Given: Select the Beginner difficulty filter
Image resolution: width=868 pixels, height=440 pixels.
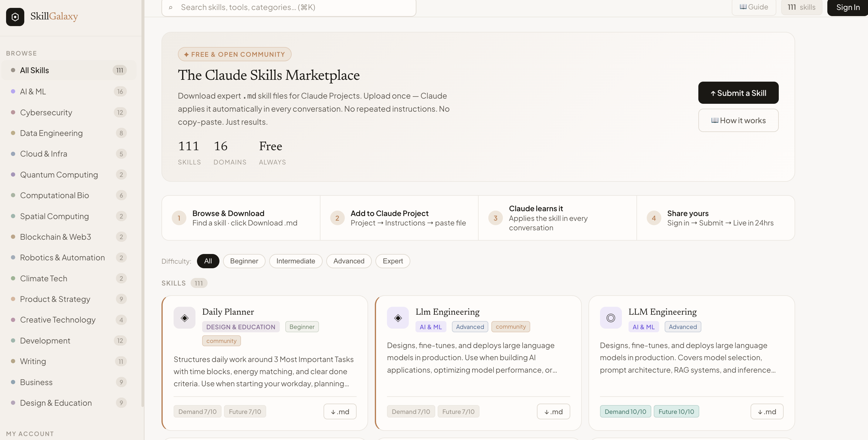Looking at the screenshot, I should point(244,261).
